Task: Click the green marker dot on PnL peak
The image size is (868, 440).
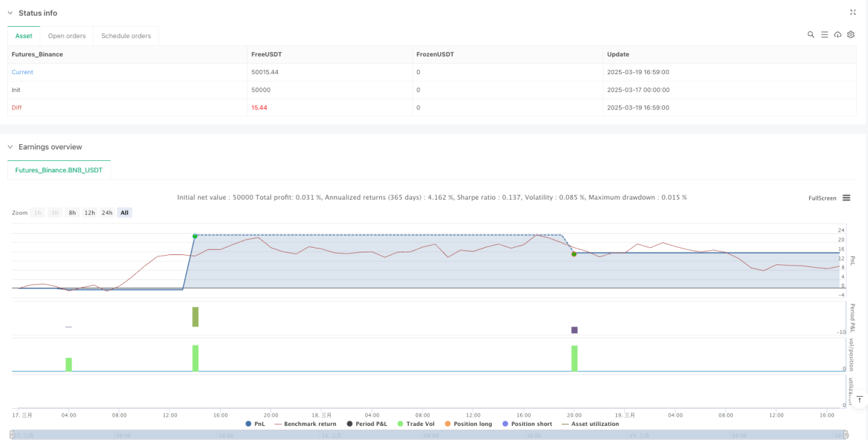Action: pos(195,236)
